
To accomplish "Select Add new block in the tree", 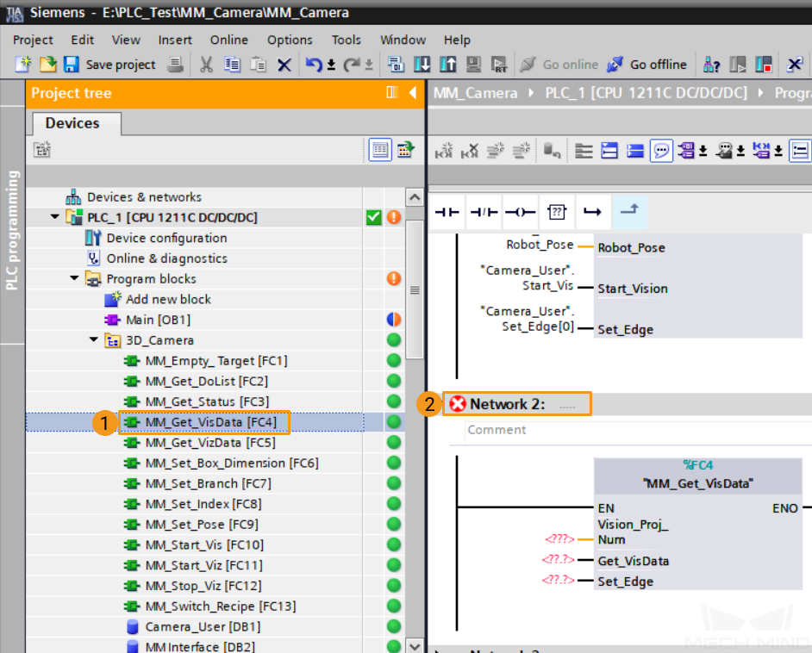I will point(168,299).
